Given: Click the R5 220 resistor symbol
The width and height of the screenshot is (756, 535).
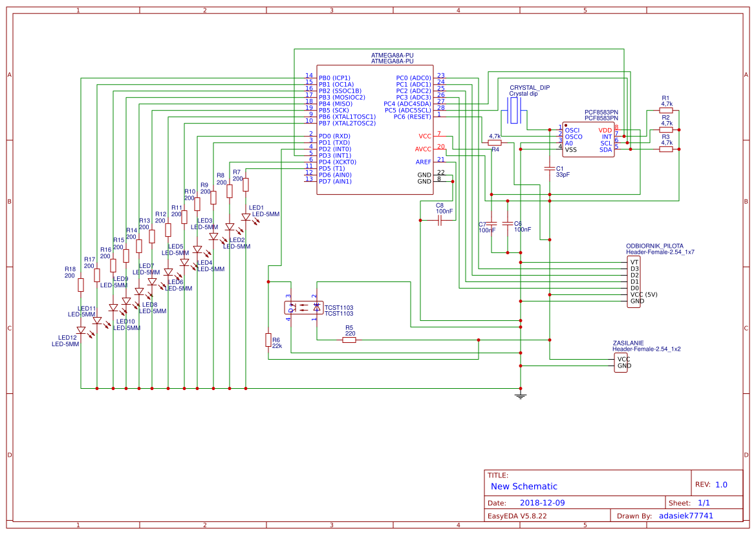Looking at the screenshot, I should point(349,340).
